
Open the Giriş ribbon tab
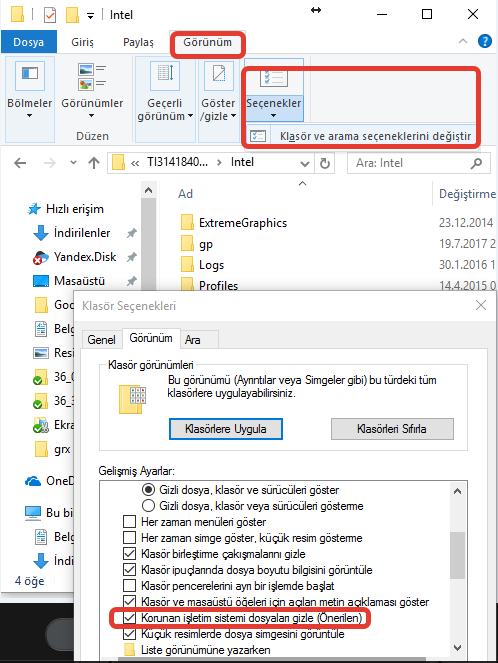[82, 42]
